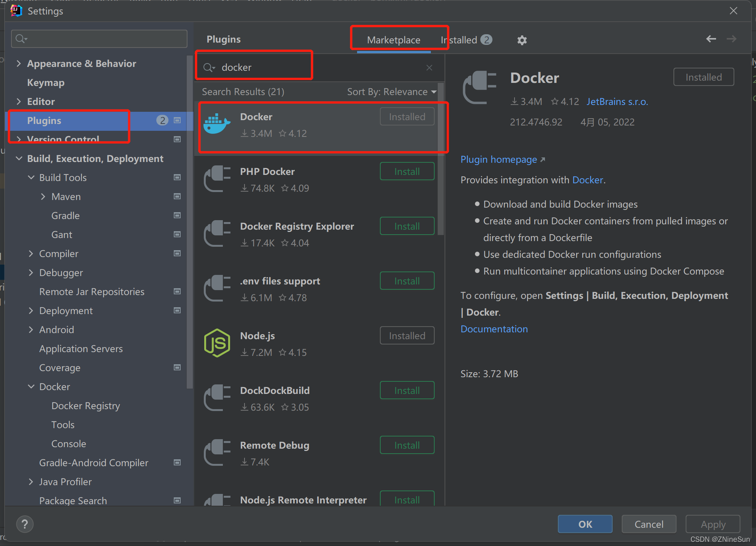
Task: Switch to the Marketplace tab
Action: 394,40
